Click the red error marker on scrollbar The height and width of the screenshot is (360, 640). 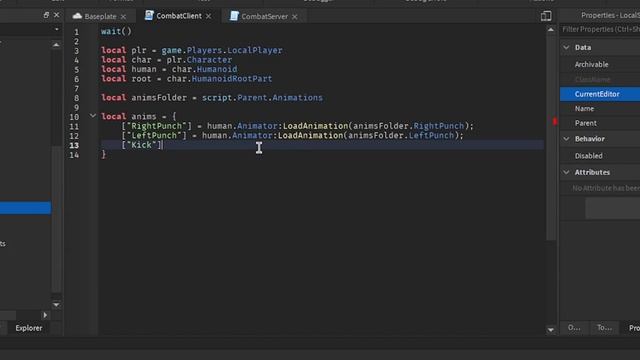pyautogui.click(x=555, y=121)
